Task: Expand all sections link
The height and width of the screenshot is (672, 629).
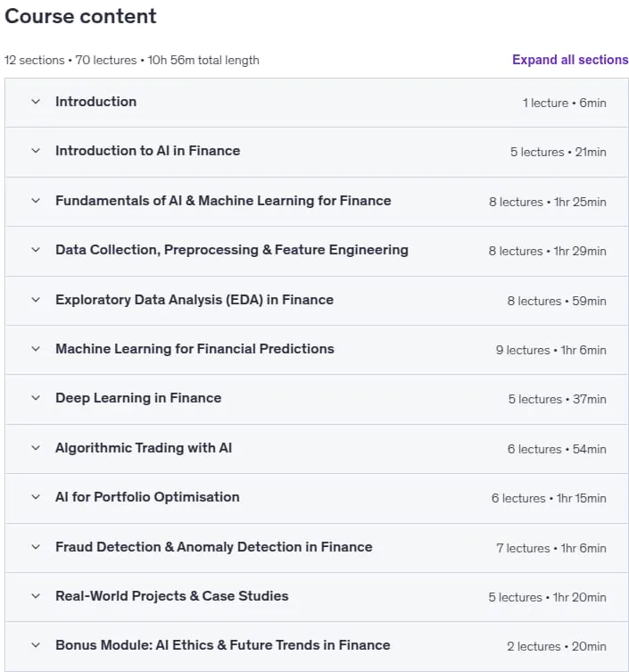Action: (x=570, y=60)
